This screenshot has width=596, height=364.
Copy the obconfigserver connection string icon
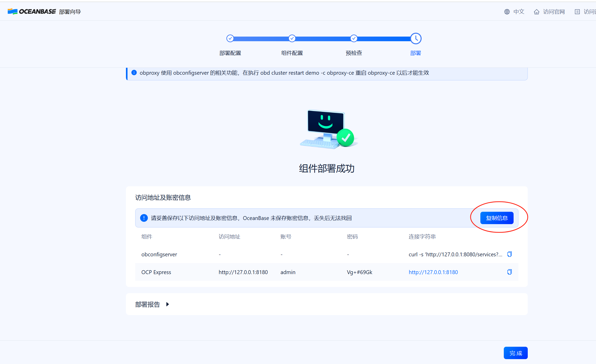coord(509,254)
